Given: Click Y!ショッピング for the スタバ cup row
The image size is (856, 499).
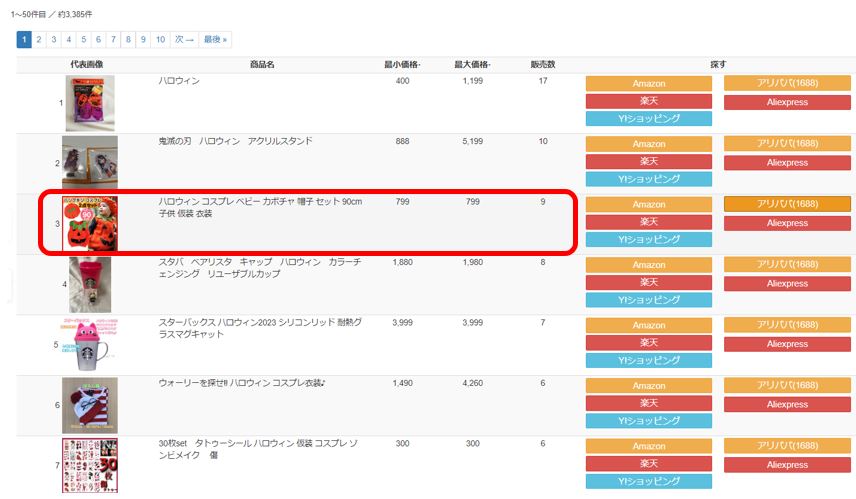Looking at the screenshot, I should 648,300.
